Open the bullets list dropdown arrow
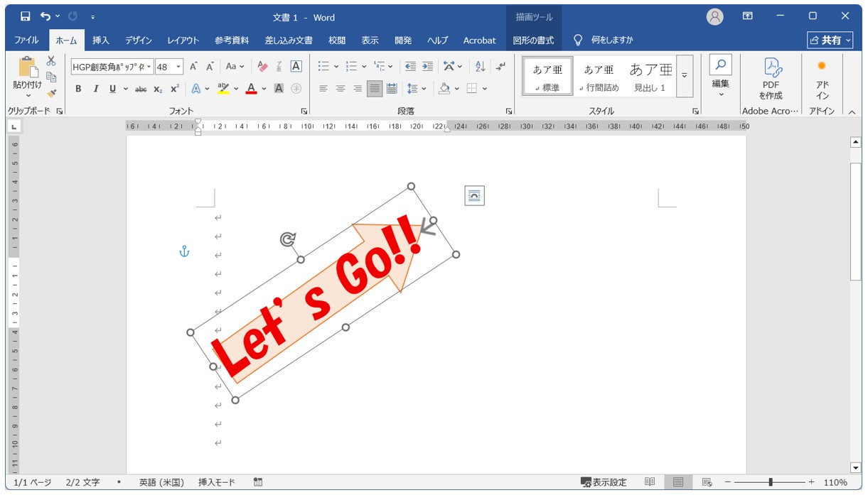The image size is (868, 495). pos(336,67)
